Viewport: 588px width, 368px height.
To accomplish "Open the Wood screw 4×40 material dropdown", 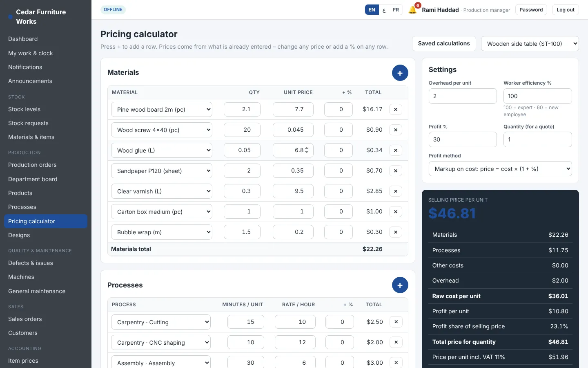I will [162, 130].
